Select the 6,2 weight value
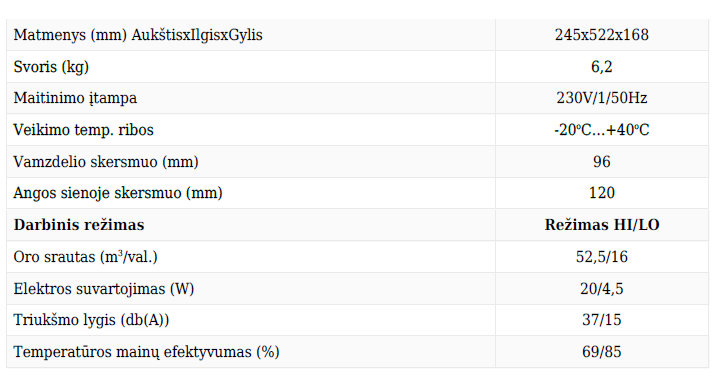The width and height of the screenshot is (718, 378). (x=602, y=67)
